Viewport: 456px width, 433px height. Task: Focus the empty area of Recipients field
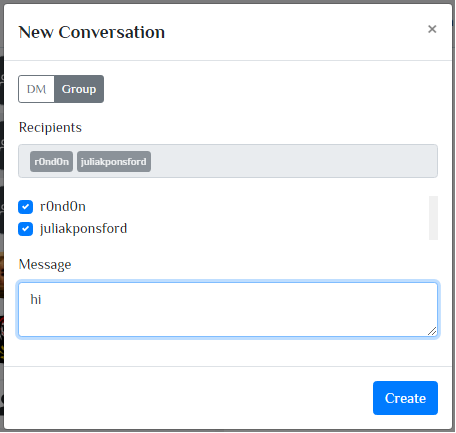point(293,161)
